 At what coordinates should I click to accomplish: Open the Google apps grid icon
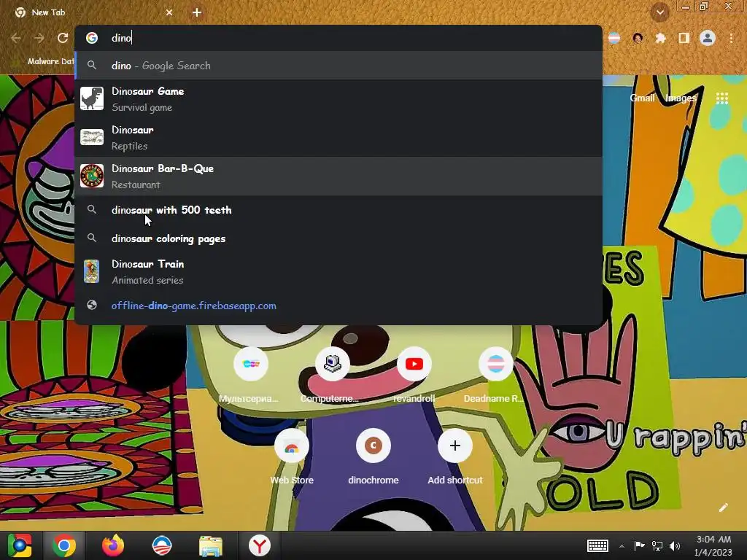[721, 98]
